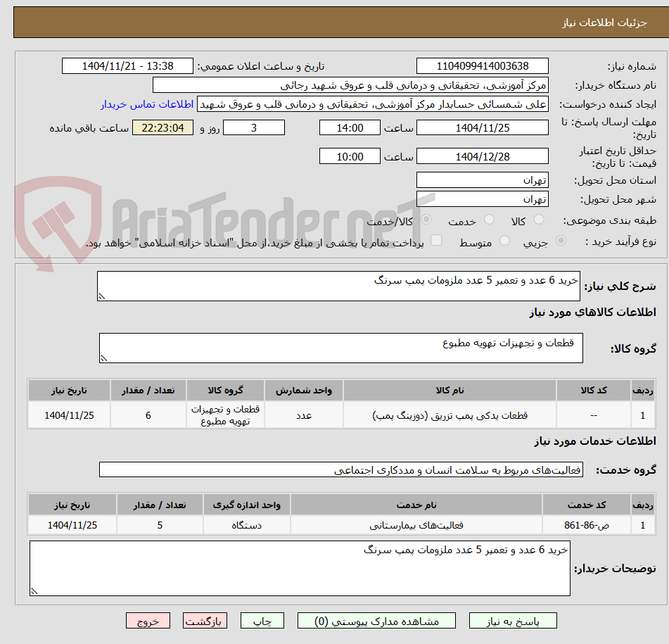Viewport: 669px width, 644px height.
Task: Click the resize handle of گروه کالا box
Action: [x=103, y=358]
